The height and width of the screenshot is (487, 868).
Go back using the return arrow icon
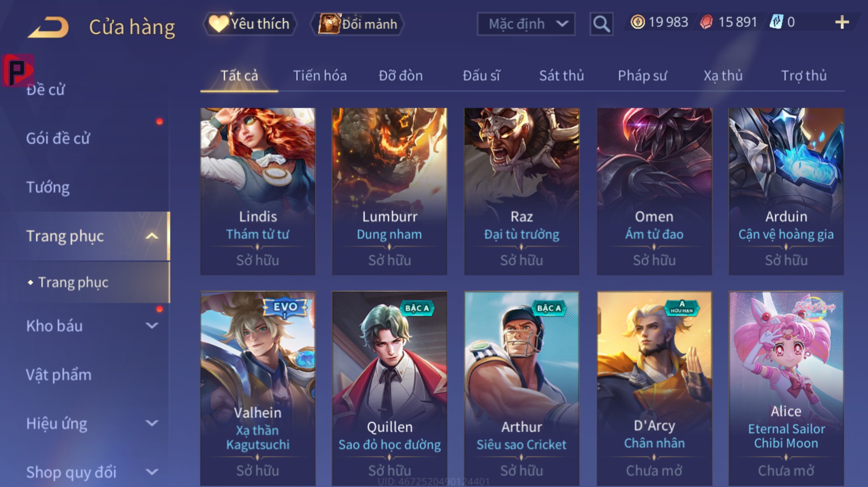[48, 28]
